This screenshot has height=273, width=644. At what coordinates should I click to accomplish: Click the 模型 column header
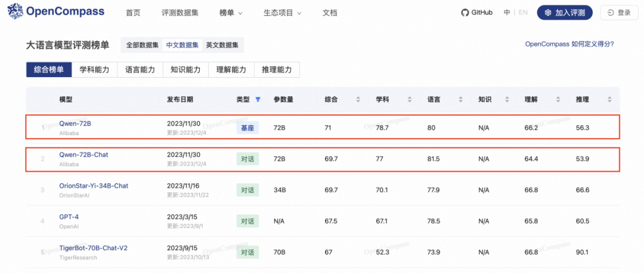(x=66, y=99)
